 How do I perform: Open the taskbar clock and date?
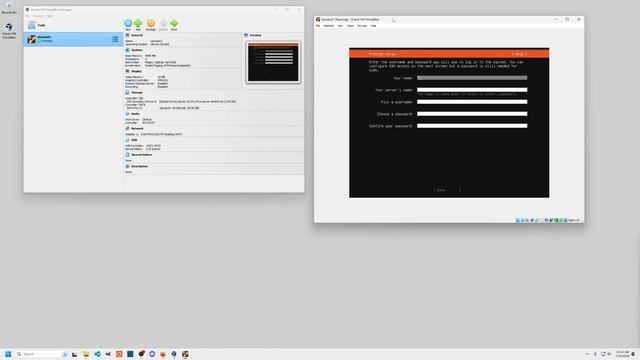[x=622, y=354]
